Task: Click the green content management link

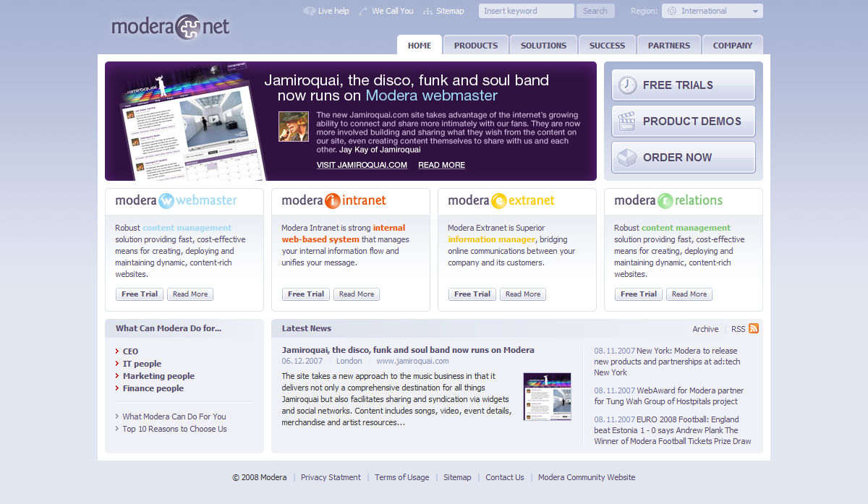Action: (686, 228)
